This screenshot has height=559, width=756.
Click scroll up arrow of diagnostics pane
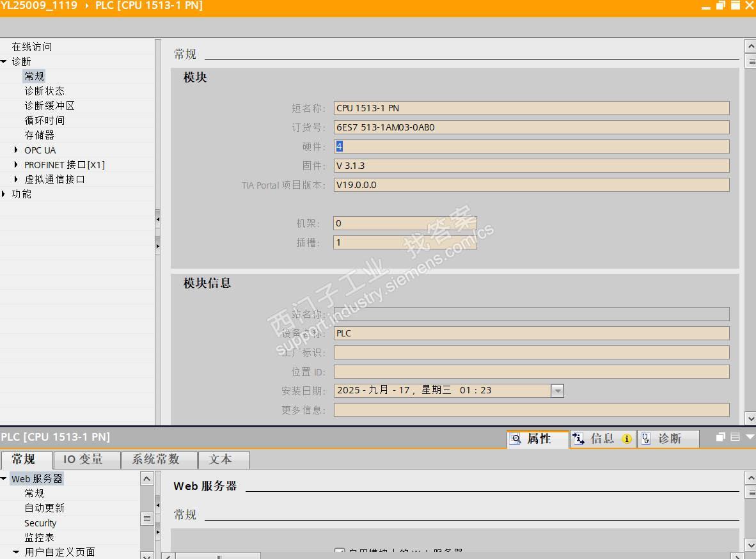click(751, 46)
